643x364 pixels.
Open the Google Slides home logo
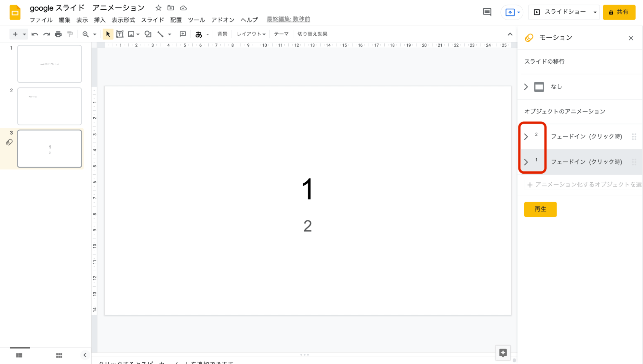(x=15, y=13)
